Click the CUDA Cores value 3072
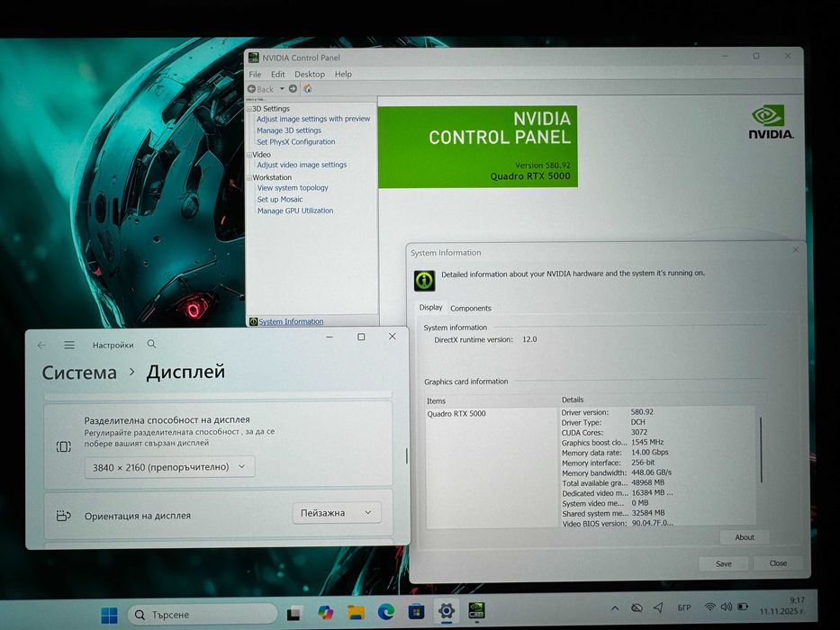This screenshot has width=840, height=630. click(x=639, y=432)
